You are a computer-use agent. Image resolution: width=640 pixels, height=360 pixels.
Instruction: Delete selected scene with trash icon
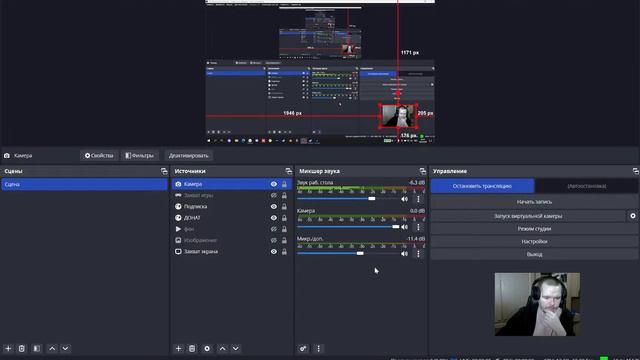[22, 349]
